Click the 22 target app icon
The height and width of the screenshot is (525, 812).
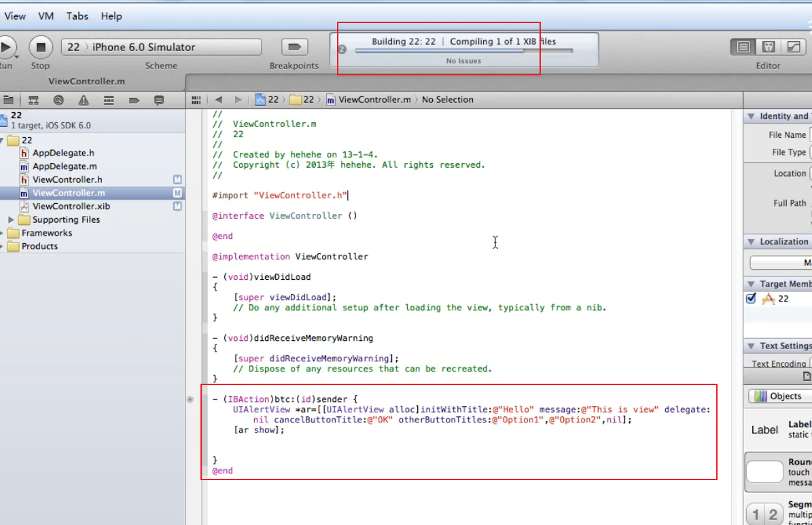tap(769, 299)
